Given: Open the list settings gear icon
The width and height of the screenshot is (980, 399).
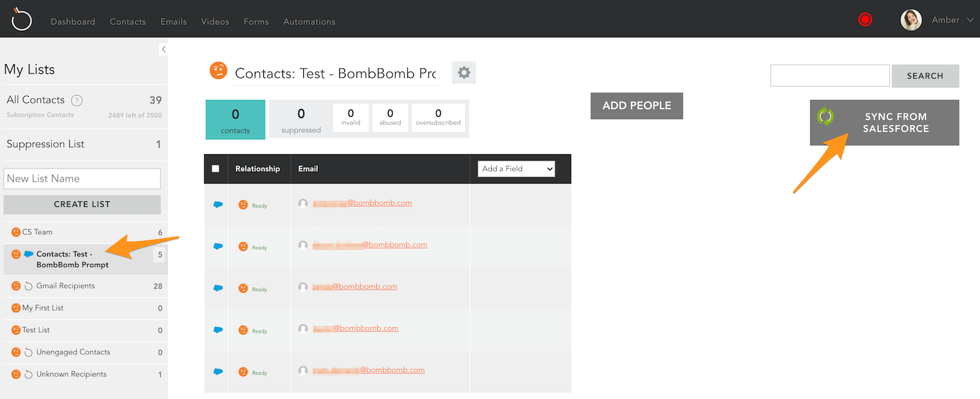Looking at the screenshot, I should (x=464, y=73).
